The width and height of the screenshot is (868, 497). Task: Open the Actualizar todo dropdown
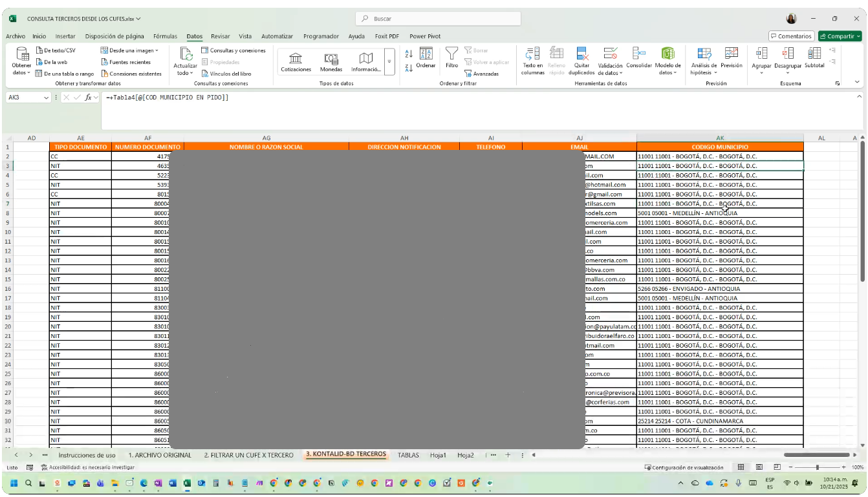(x=185, y=73)
